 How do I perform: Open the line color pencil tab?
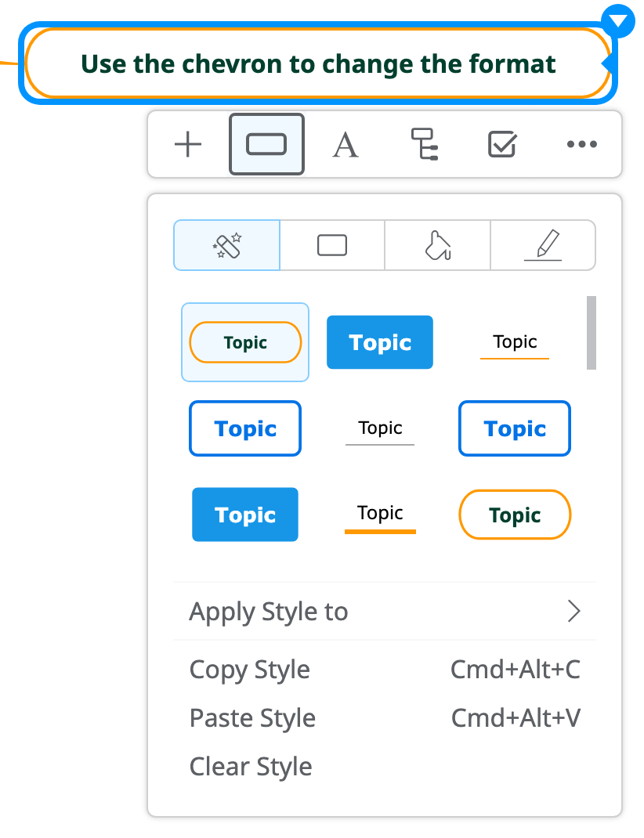pyautogui.click(x=542, y=245)
